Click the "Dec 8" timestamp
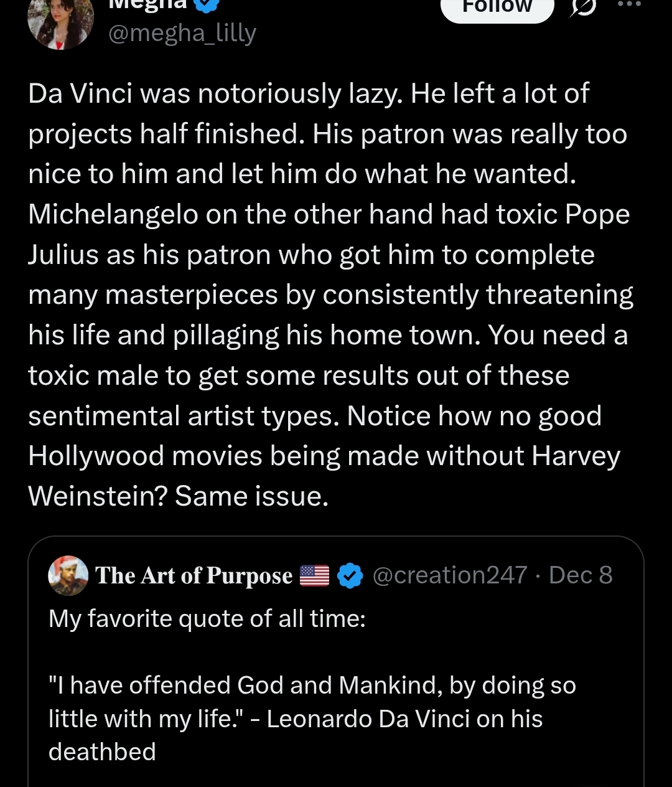The width and height of the screenshot is (672, 787). pos(581,575)
